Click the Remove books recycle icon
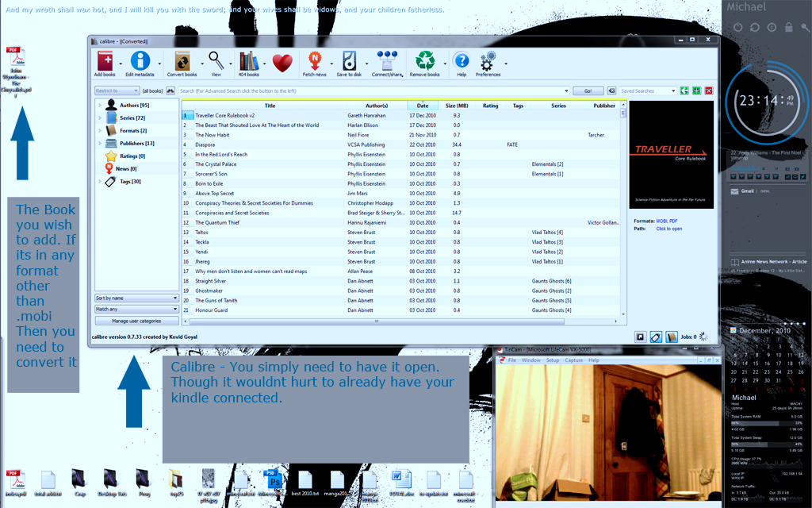This screenshot has width=812, height=508. [x=425, y=61]
